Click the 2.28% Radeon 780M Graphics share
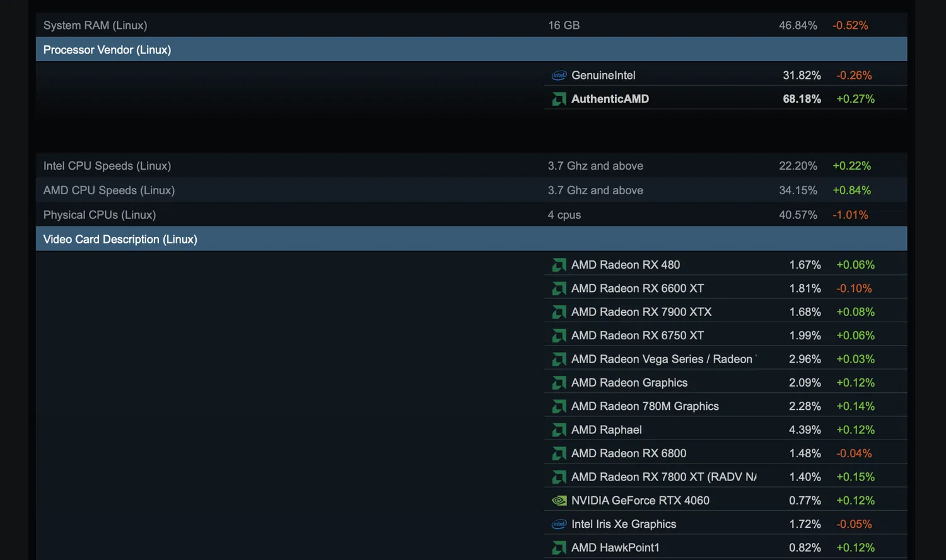Viewport: 946px width, 560px height. [x=805, y=406]
